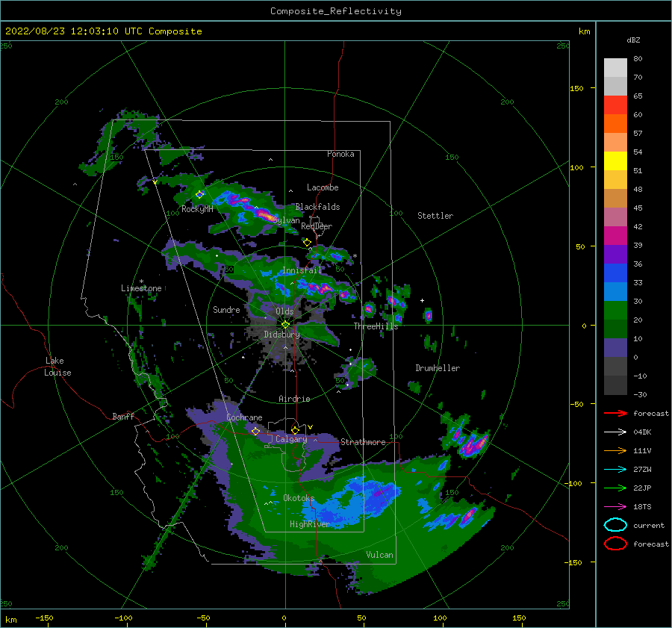Image resolution: width=672 pixels, height=628 pixels.
Task: Click the Okotoks label
Action: pyautogui.click(x=299, y=498)
